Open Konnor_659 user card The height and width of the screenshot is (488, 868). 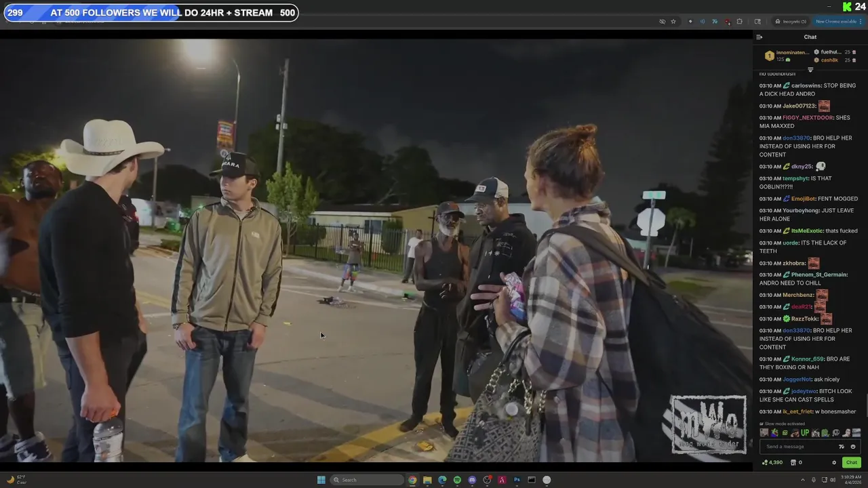click(807, 359)
